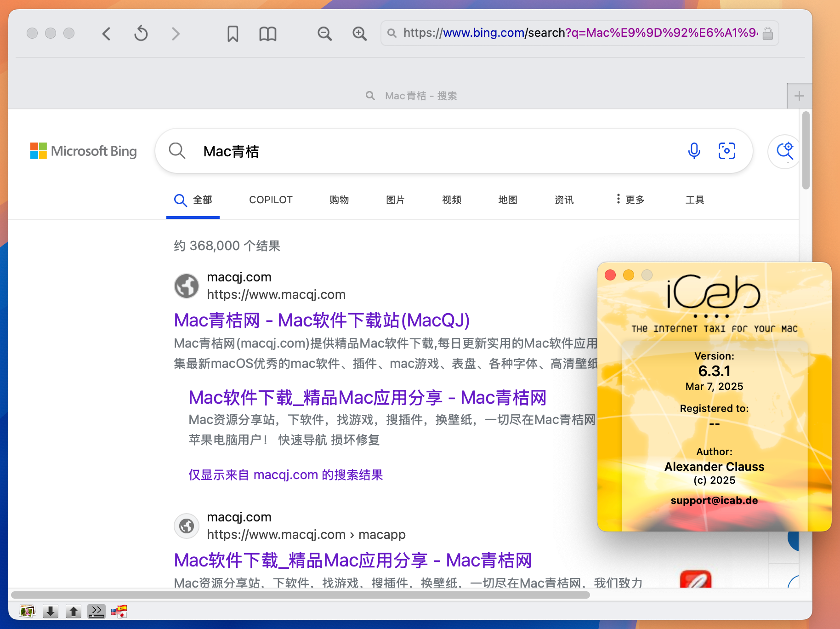
Task: Open language flags icon in the status bar
Action: pos(119,611)
